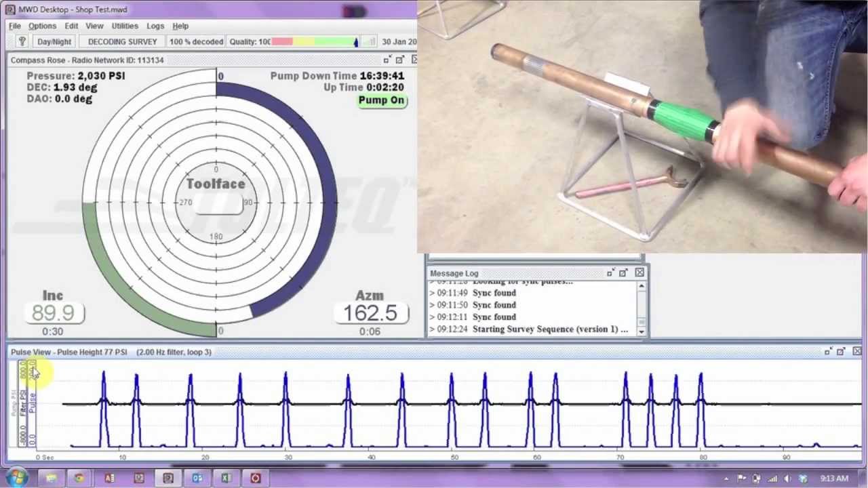Select the 09:11:49 Sync found log entry
The width and height of the screenshot is (868, 488).
[x=473, y=293]
